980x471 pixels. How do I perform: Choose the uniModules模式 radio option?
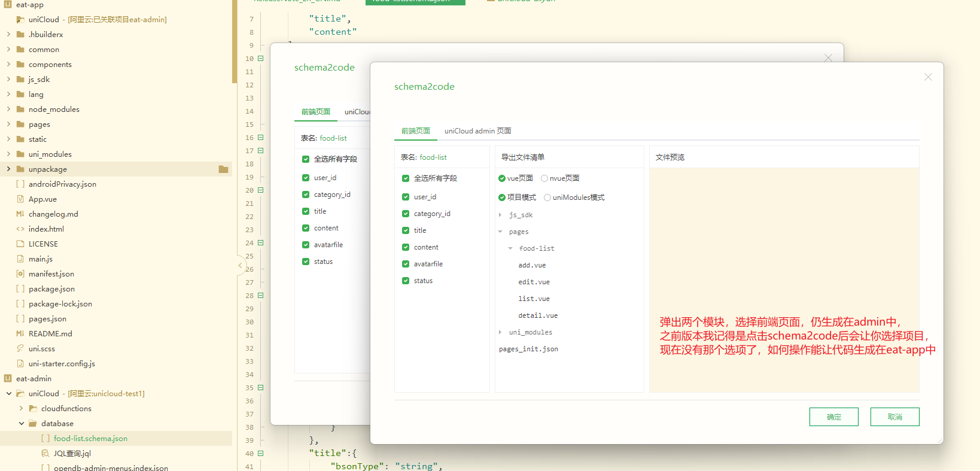coord(547,197)
